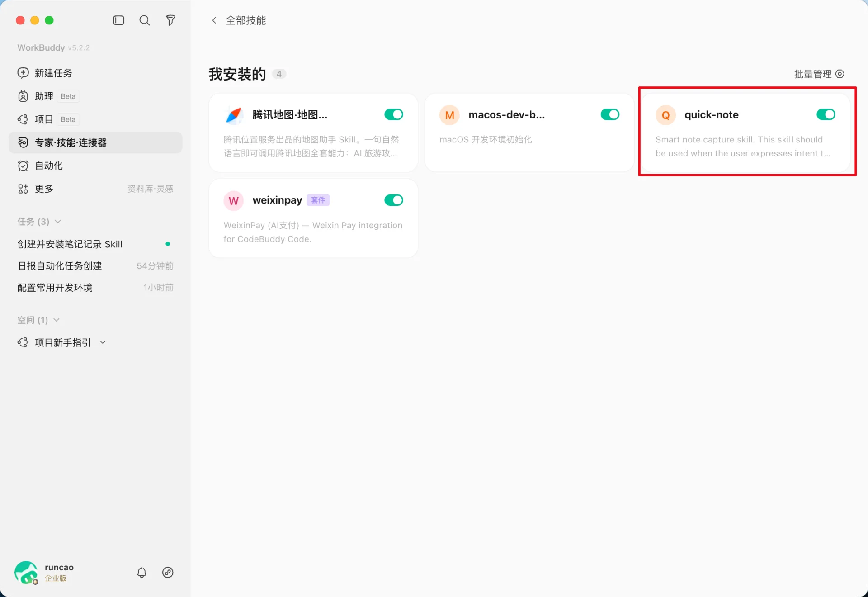Click the 项目 sidebar icon

click(x=23, y=119)
